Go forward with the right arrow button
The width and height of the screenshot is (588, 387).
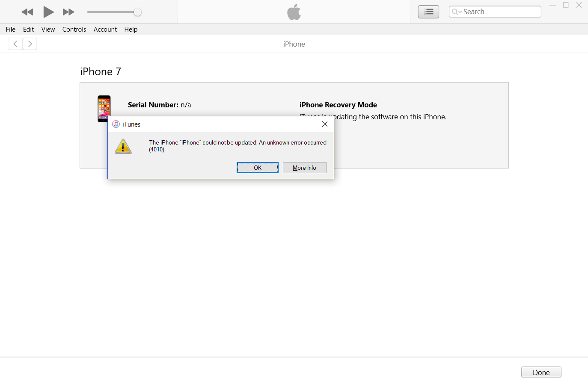[30, 44]
